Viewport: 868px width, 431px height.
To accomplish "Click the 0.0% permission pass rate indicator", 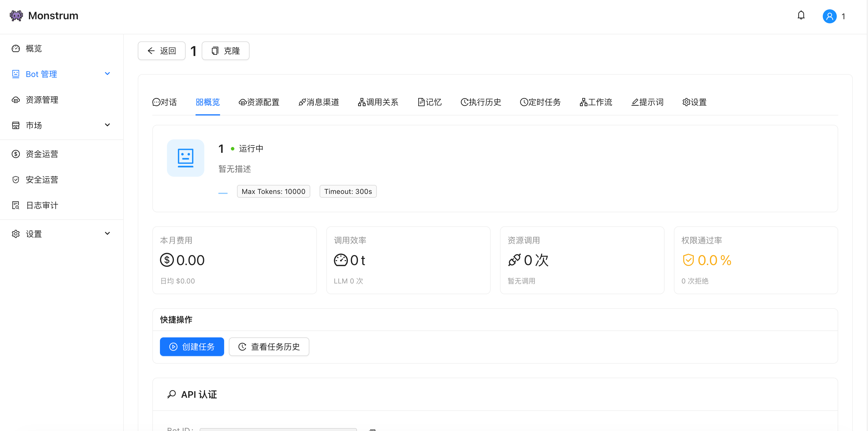I will click(x=707, y=260).
